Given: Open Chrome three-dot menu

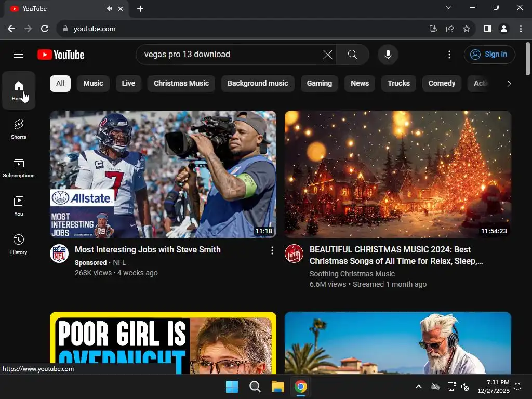Looking at the screenshot, I should [x=521, y=29].
